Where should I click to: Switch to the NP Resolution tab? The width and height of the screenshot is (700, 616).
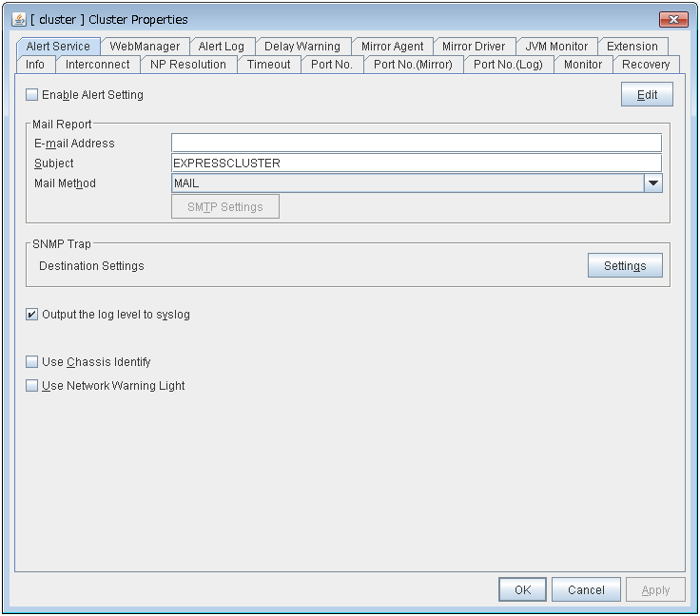tap(188, 65)
